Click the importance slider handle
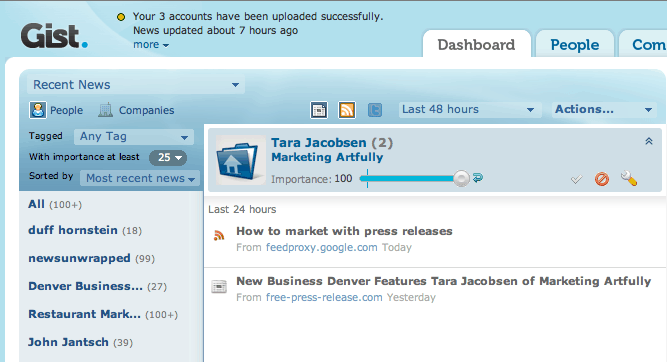This screenshot has width=667, height=362. (x=461, y=179)
